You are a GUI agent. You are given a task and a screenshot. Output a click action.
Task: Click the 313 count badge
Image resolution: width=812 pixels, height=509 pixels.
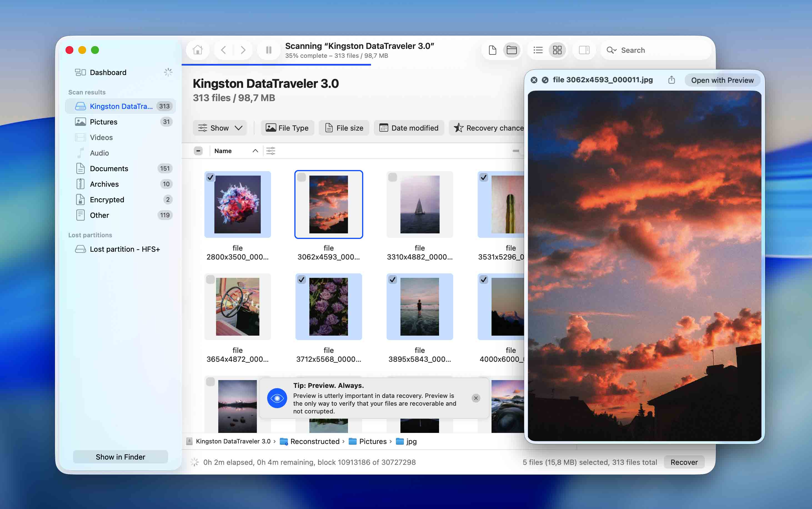tap(164, 106)
